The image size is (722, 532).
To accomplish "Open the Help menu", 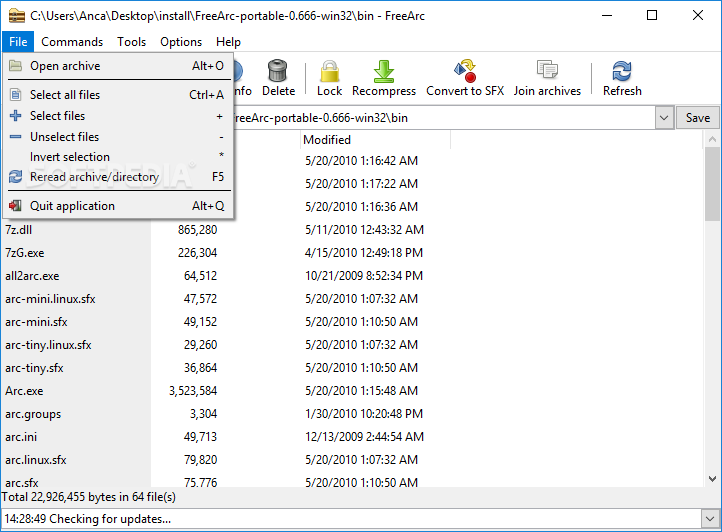I will click(x=228, y=42).
